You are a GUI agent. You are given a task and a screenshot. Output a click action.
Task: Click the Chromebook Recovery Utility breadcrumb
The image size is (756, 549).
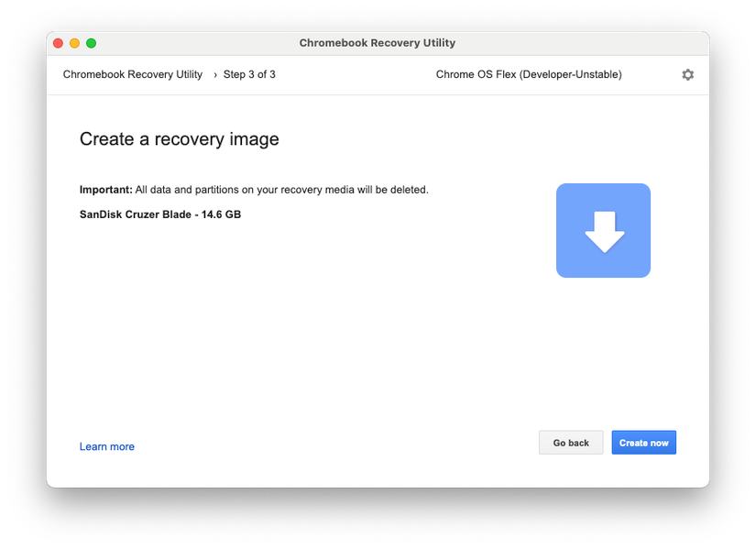132,74
